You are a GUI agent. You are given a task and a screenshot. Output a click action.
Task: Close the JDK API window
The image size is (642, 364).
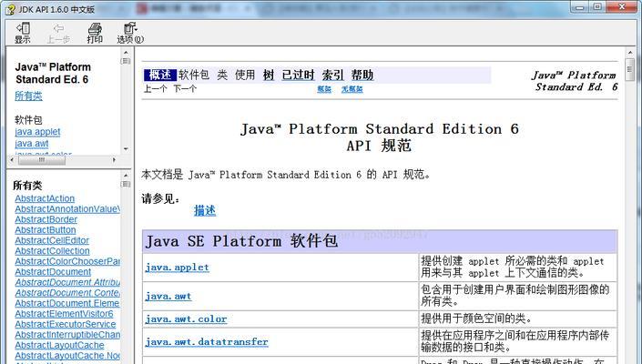point(621,7)
